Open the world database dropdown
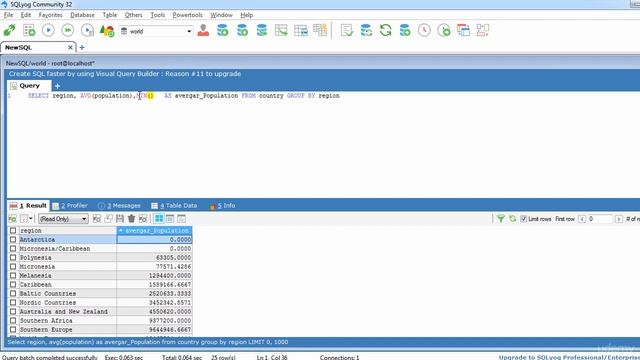Screen dimensions: 640x360 [189, 31]
